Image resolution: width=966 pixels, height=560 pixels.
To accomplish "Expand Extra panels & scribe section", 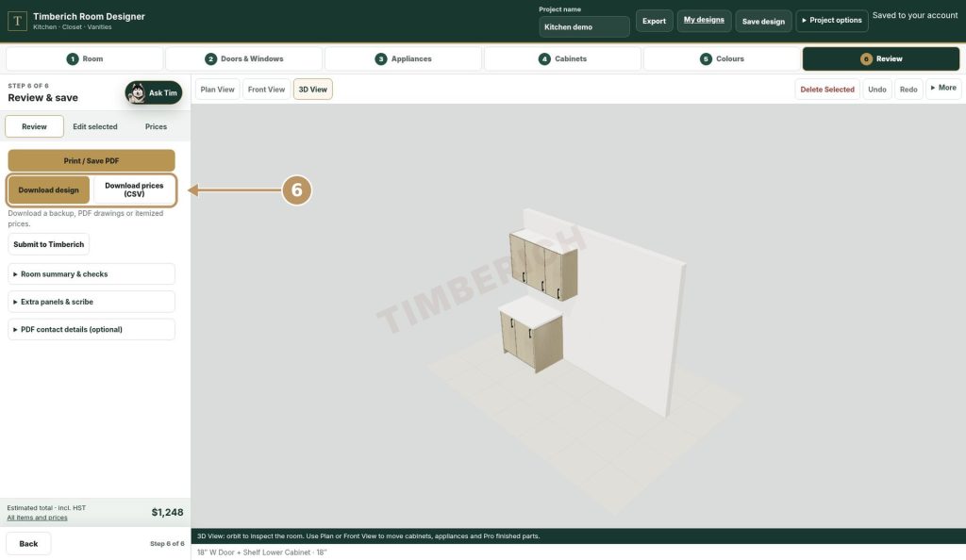I will click(92, 302).
